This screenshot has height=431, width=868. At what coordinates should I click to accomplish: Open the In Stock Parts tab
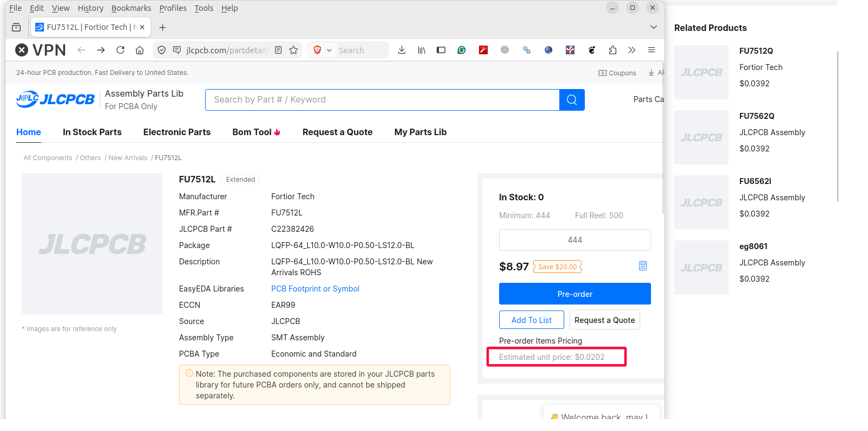pyautogui.click(x=92, y=132)
